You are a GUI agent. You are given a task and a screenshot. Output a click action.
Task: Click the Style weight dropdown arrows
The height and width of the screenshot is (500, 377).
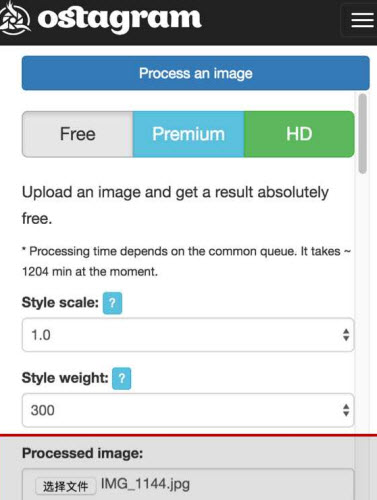tap(346, 410)
